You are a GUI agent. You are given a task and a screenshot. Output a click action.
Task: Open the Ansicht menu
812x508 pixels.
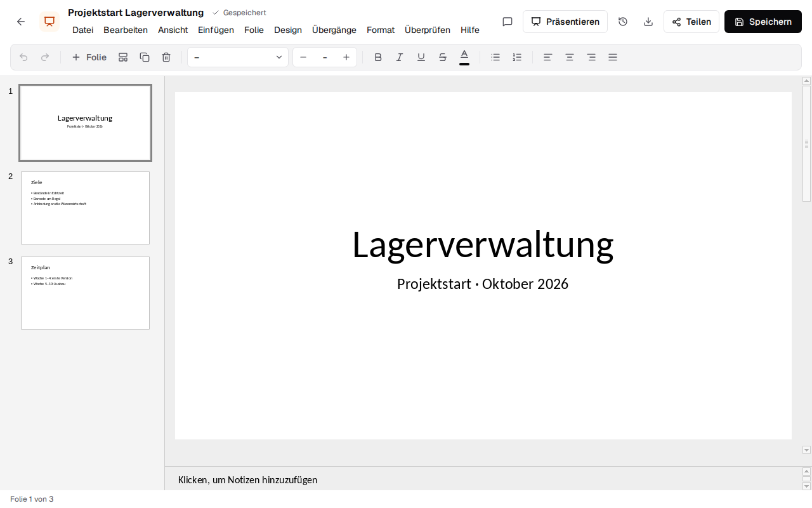click(173, 30)
